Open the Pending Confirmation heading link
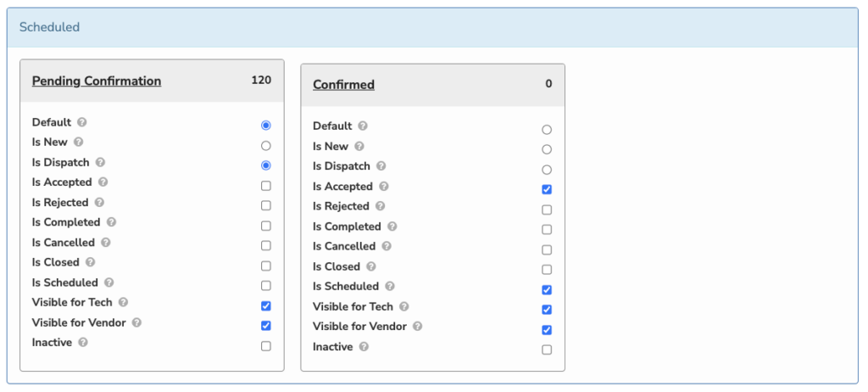Viewport: 868px width, 392px height. pyautogui.click(x=97, y=81)
